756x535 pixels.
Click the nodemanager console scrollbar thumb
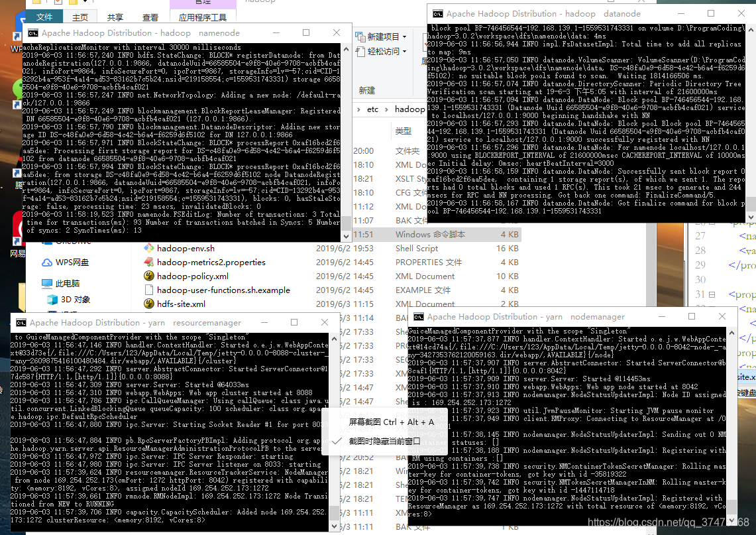pos(732,506)
